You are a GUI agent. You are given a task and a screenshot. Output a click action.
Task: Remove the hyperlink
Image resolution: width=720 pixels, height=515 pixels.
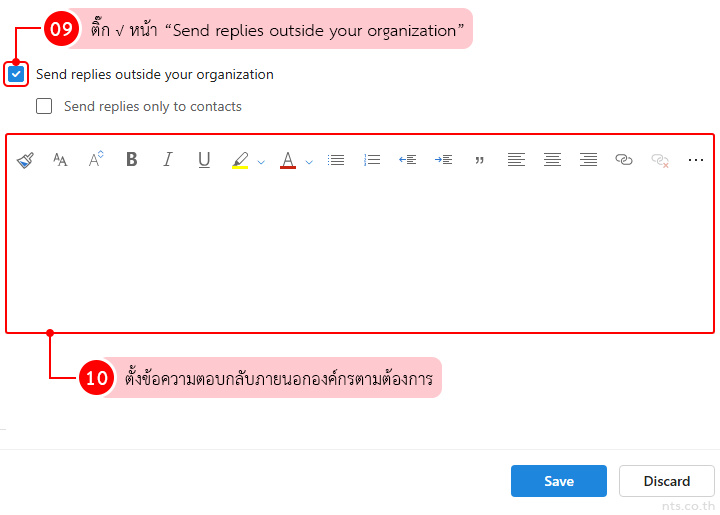point(660,160)
